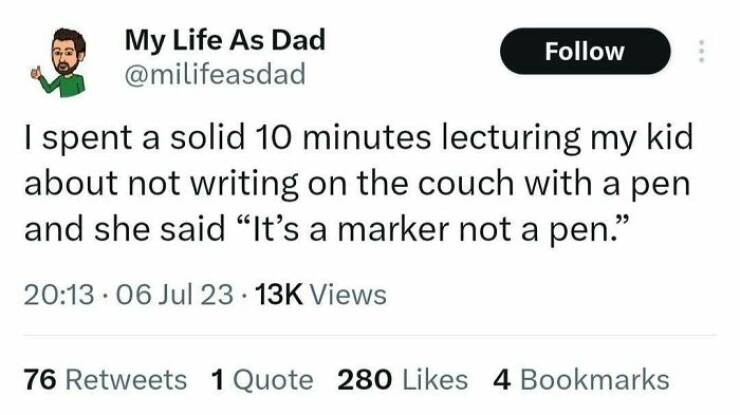Viewport: 740px width, 415px height.
Task: Open the three-dot more options menu
Action: pos(701,52)
